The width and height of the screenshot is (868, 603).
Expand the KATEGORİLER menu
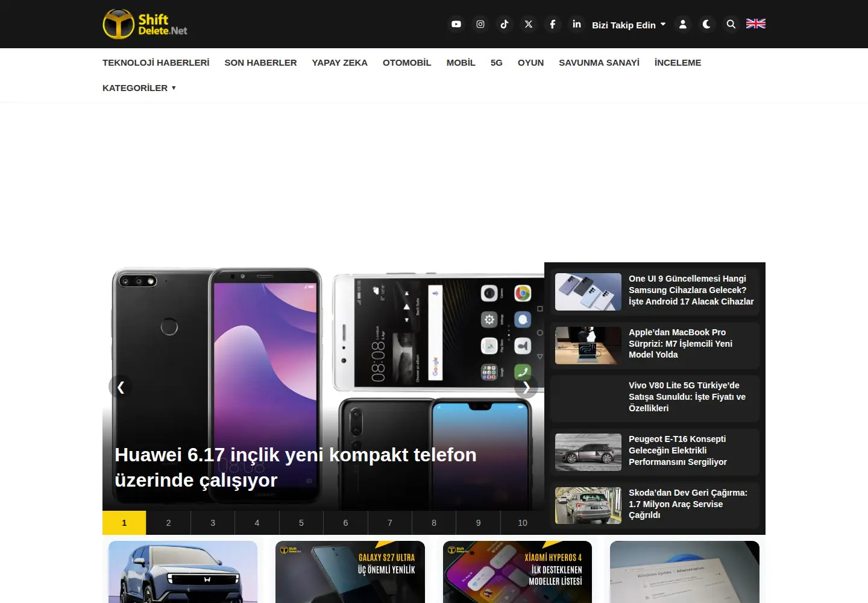tap(139, 88)
